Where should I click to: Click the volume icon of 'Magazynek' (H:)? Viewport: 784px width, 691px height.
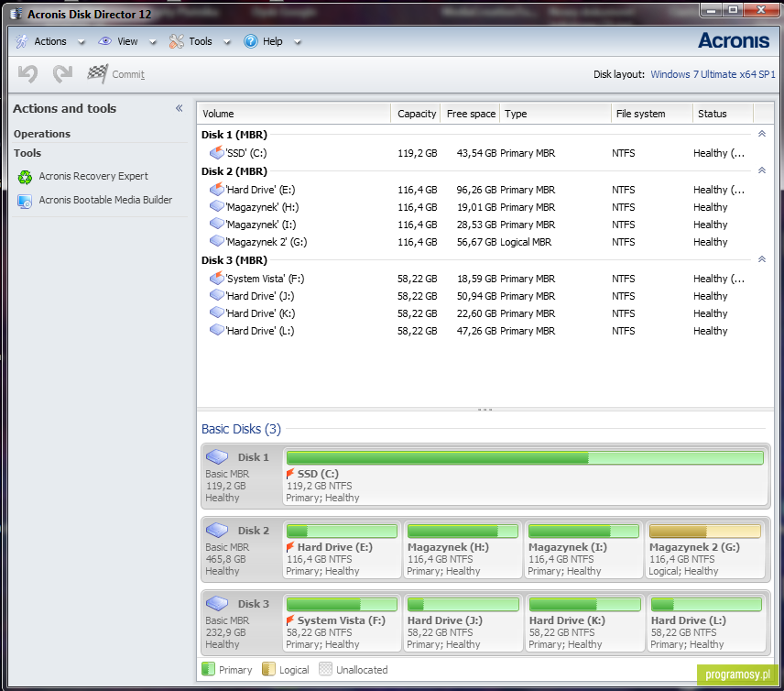point(216,206)
